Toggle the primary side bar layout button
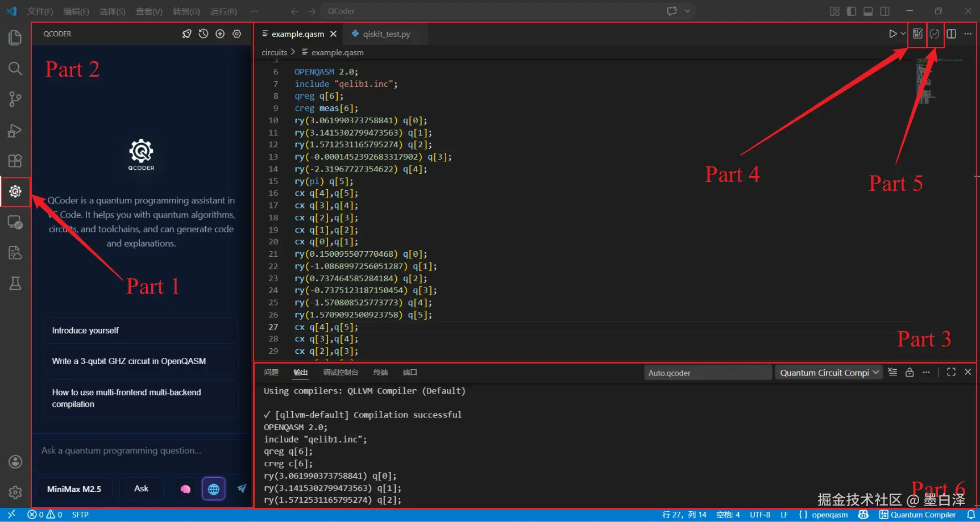The image size is (980, 522). [x=852, y=11]
